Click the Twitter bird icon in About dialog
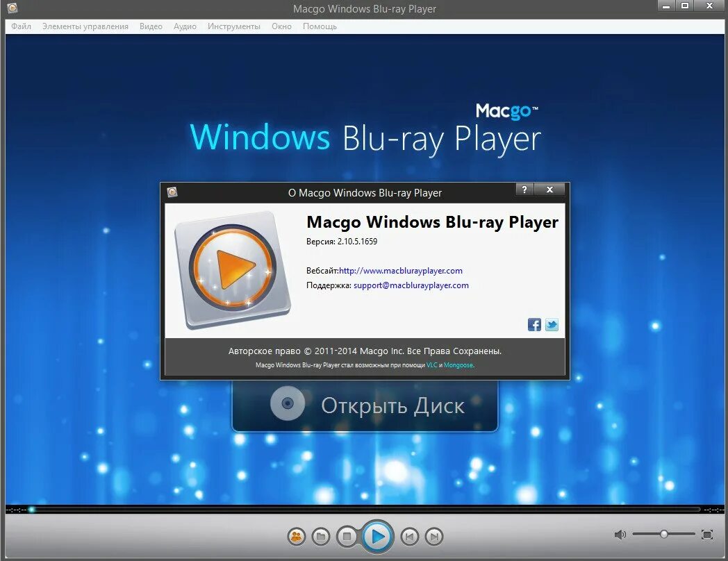The image size is (728, 561). click(x=552, y=325)
